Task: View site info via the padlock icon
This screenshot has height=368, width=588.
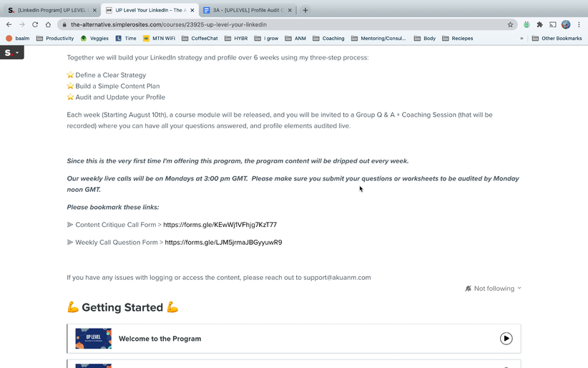Action: point(64,24)
